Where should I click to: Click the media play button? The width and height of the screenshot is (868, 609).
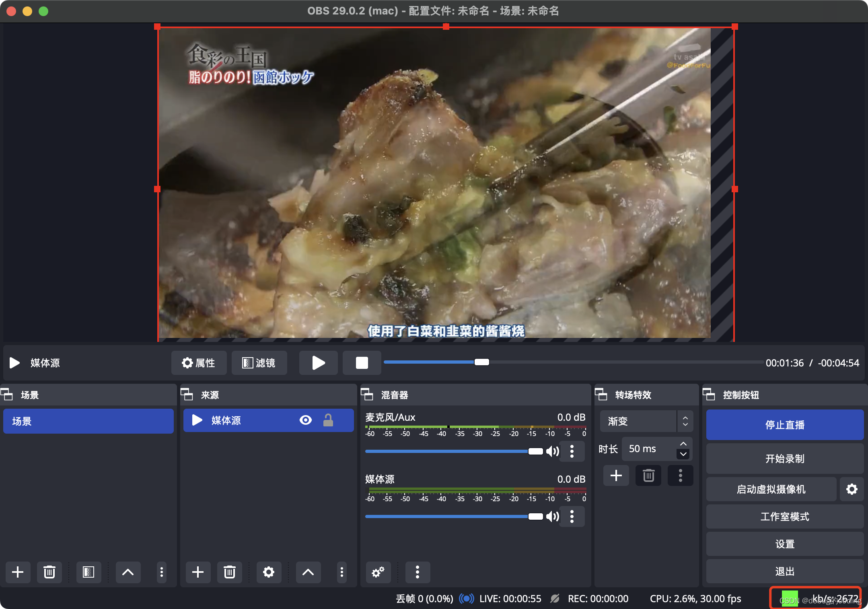click(318, 363)
